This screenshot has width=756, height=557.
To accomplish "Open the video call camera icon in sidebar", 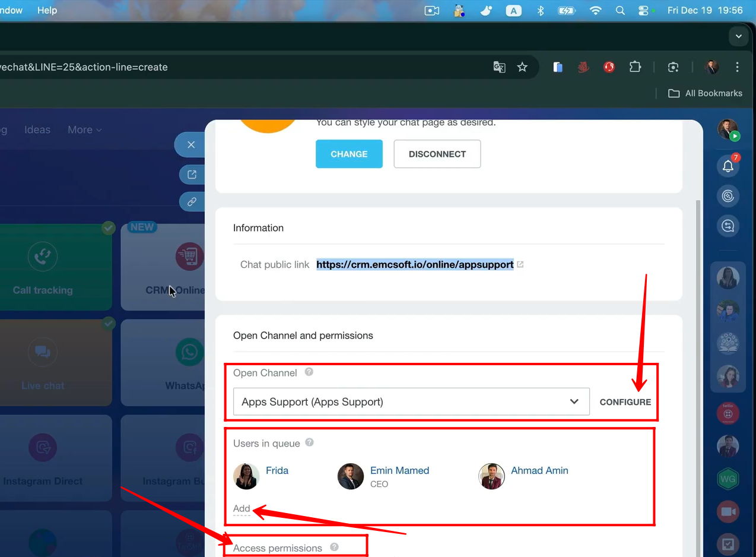I will tap(728, 512).
